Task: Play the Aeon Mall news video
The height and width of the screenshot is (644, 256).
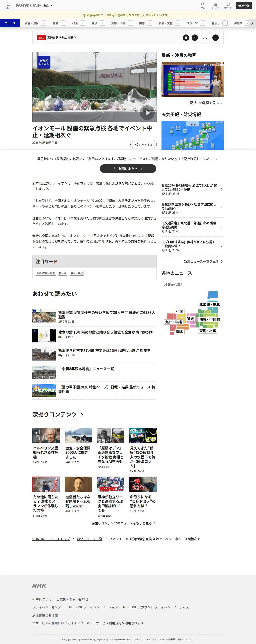Action: coord(147,113)
